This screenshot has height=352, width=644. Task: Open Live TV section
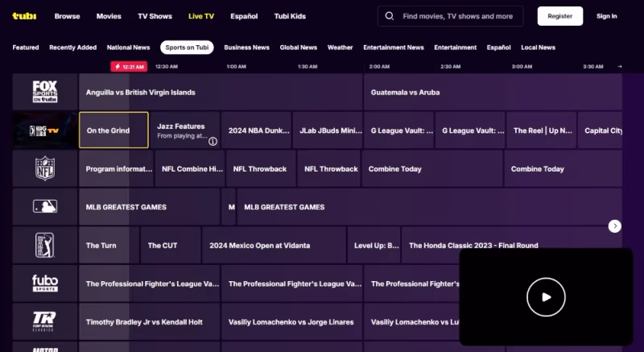tap(201, 16)
